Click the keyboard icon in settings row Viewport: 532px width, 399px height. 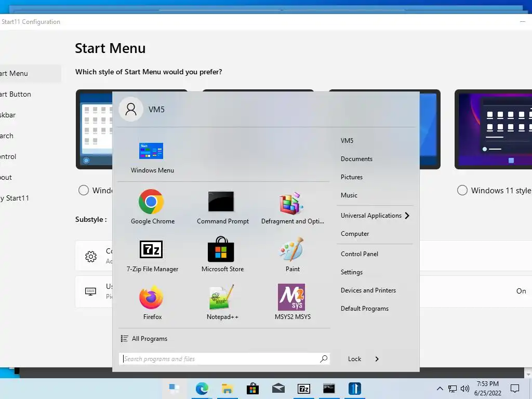[x=90, y=291]
